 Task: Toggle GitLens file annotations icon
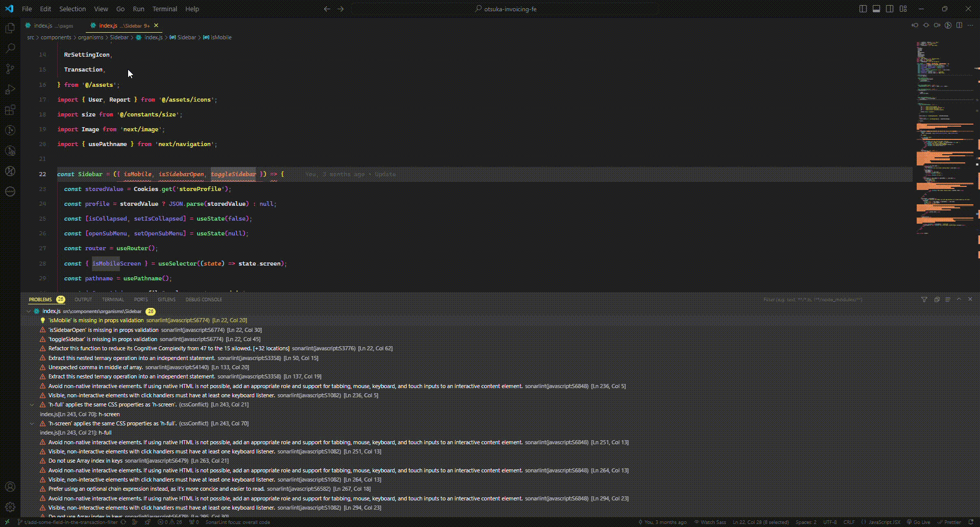coord(948,25)
